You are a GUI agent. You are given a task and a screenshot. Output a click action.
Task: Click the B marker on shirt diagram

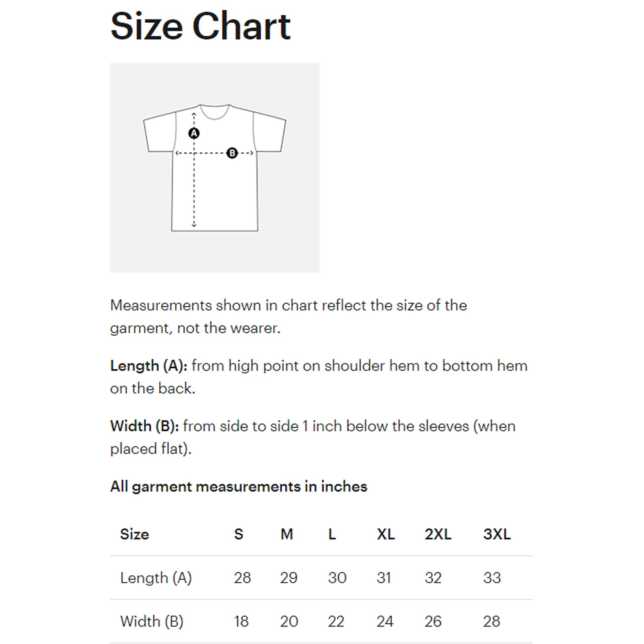[x=232, y=153]
